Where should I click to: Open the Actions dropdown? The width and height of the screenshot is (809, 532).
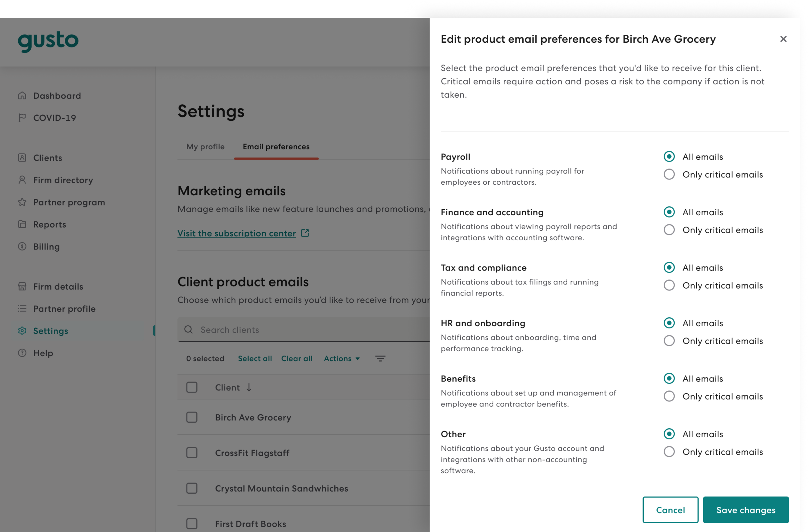pyautogui.click(x=342, y=359)
